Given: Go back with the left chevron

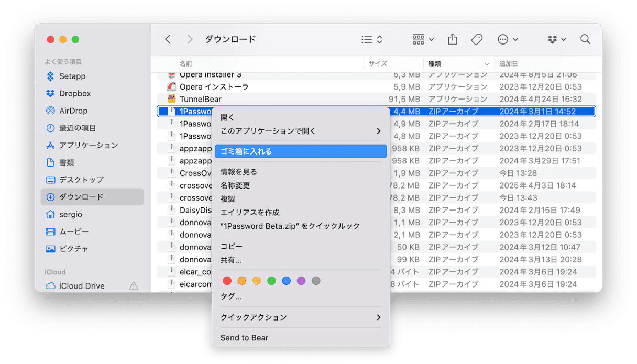Looking at the screenshot, I should [168, 39].
